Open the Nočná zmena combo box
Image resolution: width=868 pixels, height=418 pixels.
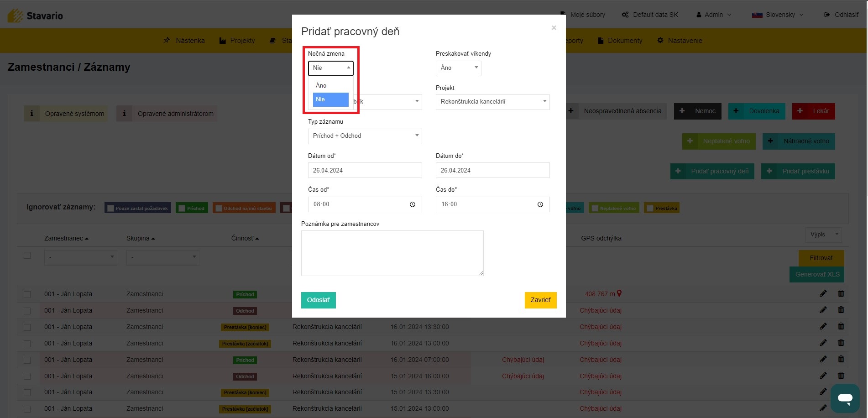point(330,68)
